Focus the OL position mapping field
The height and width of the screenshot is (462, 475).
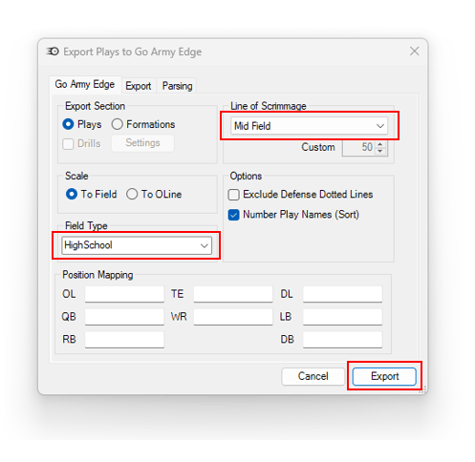click(x=124, y=294)
